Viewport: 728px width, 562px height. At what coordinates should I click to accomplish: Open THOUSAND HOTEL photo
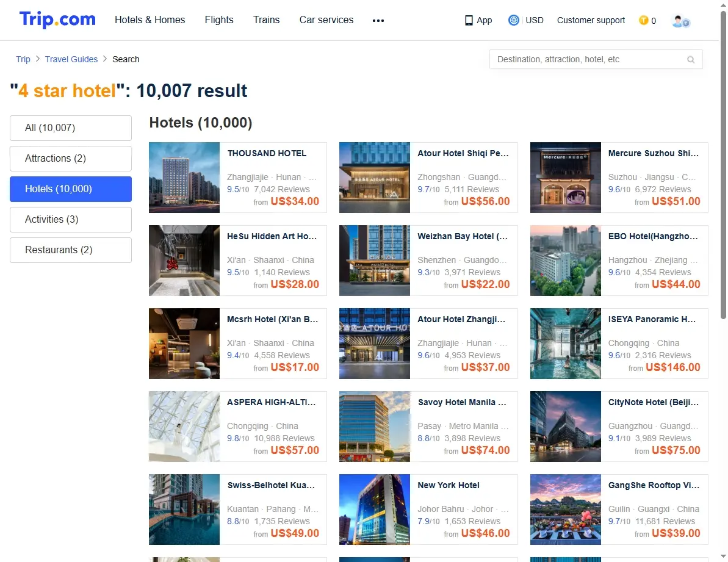pyautogui.click(x=184, y=178)
